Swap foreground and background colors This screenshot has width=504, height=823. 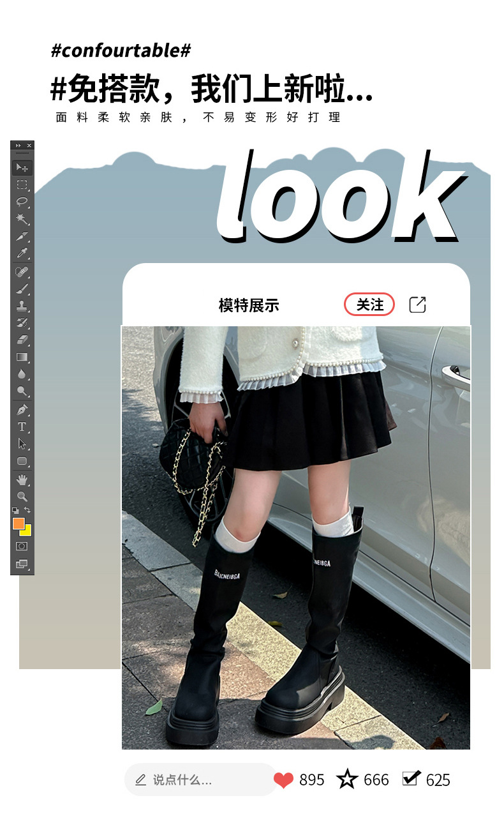click(27, 510)
